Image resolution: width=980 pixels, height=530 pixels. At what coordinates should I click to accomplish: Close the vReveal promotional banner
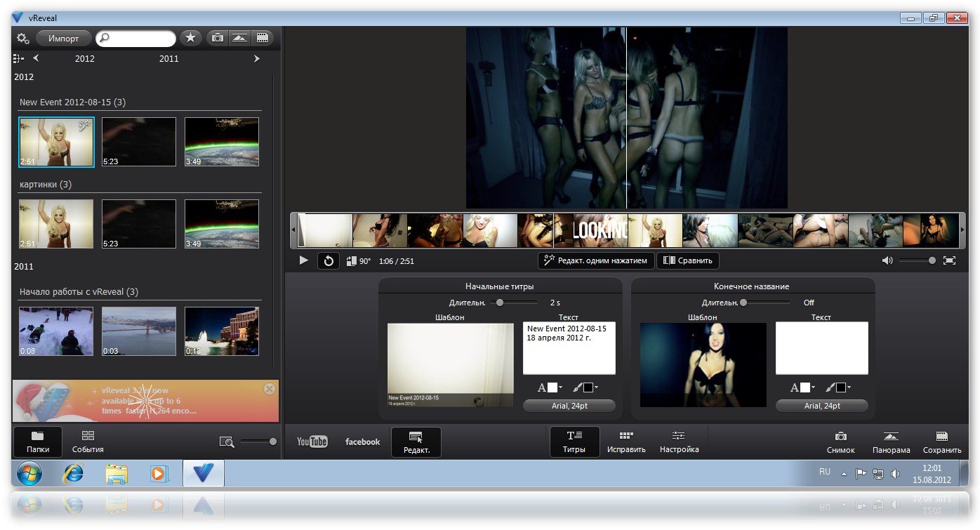(269, 389)
